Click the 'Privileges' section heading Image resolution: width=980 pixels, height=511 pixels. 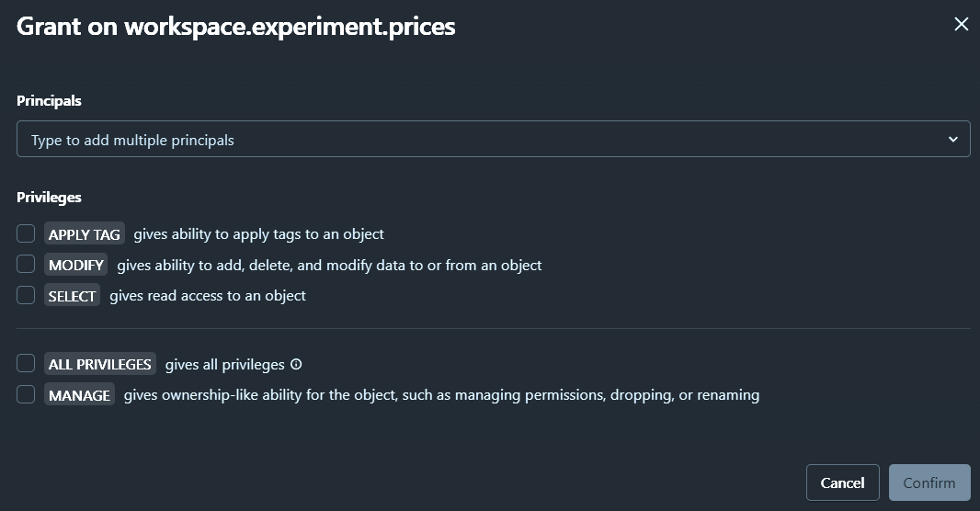pos(49,198)
